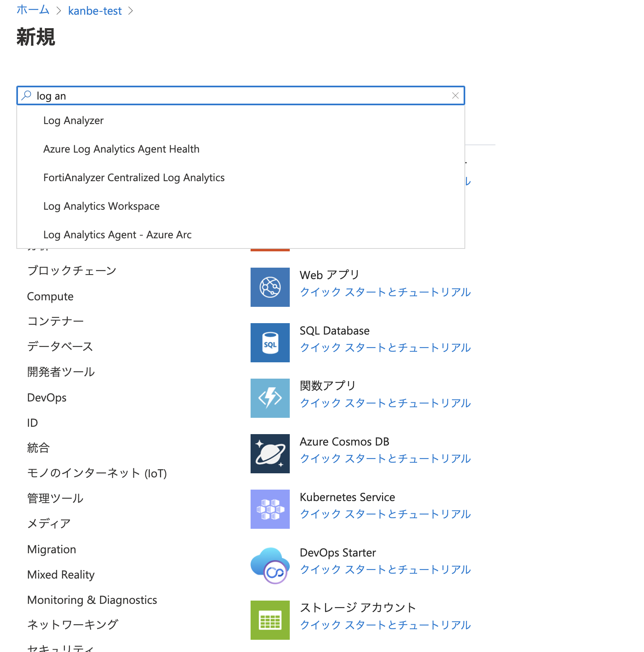This screenshot has width=644, height=652.
Task: Click the Azure Cosmos DB planet icon
Action: (x=270, y=454)
